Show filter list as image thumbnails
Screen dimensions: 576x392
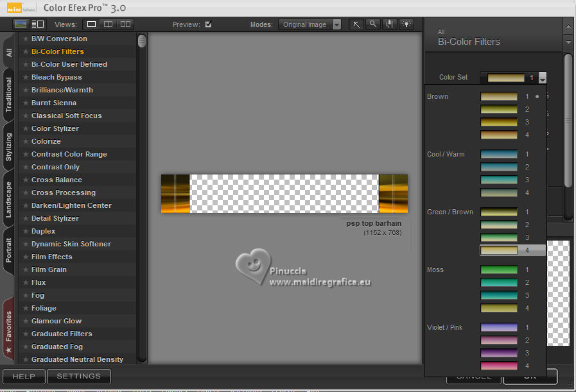(x=21, y=24)
